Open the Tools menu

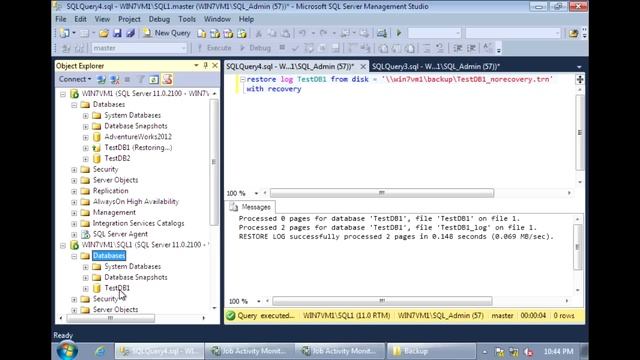[x=187, y=19]
